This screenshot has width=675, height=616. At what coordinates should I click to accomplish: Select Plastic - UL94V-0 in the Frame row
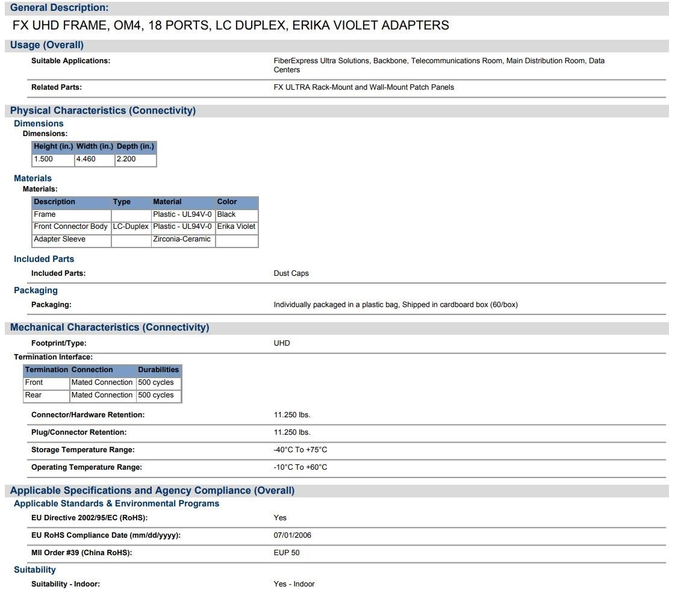pyautogui.click(x=183, y=215)
